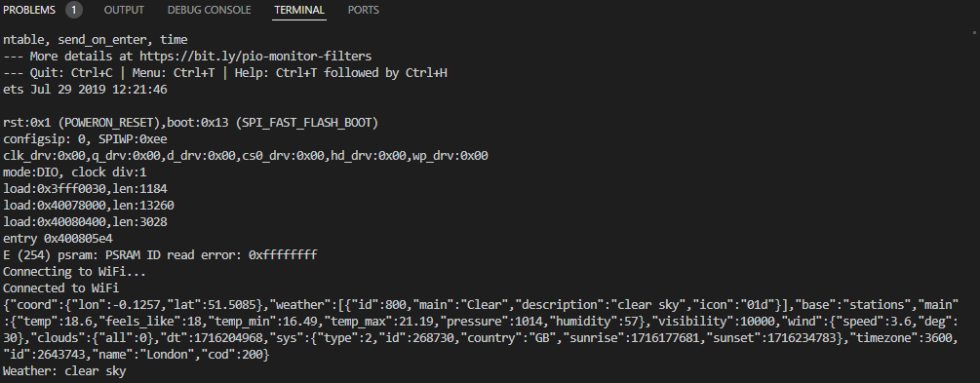Click the problems count badge showing 1
The width and height of the screenshot is (980, 383).
point(74,10)
